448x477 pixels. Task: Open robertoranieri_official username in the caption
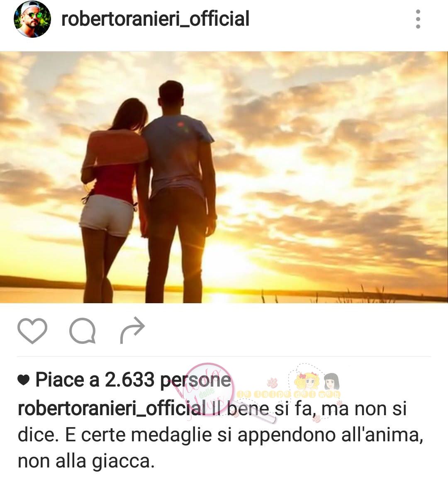point(112,409)
